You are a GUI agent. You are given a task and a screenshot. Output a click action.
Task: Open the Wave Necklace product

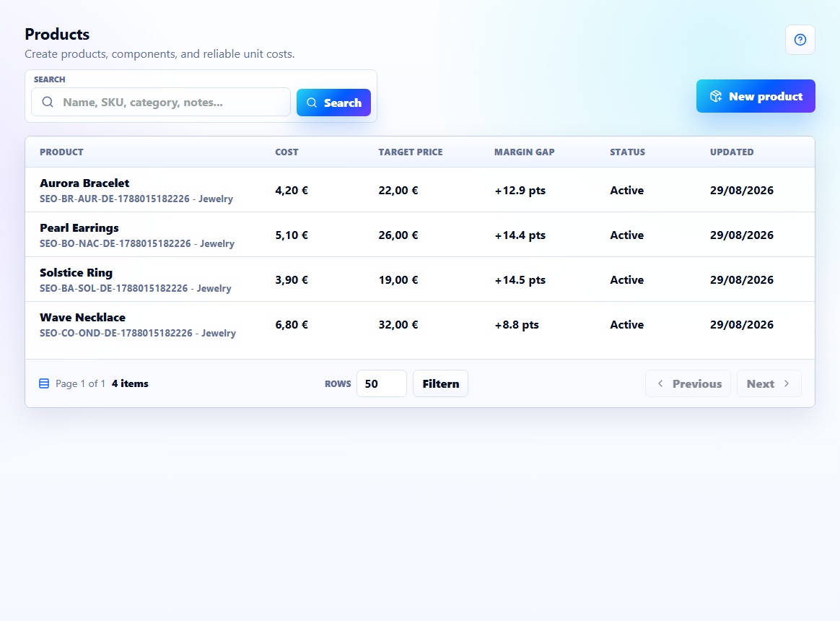click(82, 318)
